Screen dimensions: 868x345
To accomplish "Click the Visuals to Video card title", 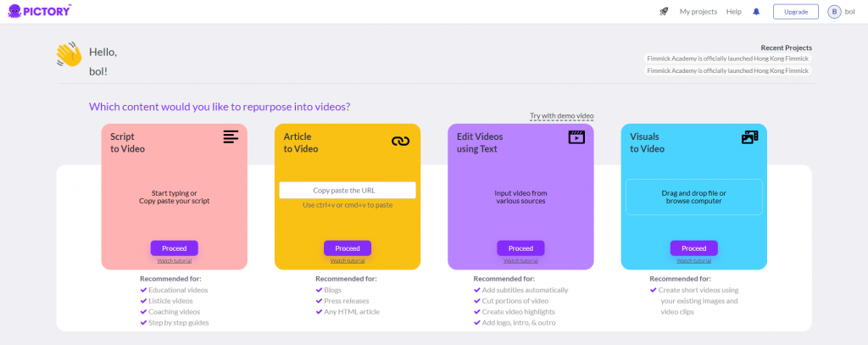I will coord(647,142).
